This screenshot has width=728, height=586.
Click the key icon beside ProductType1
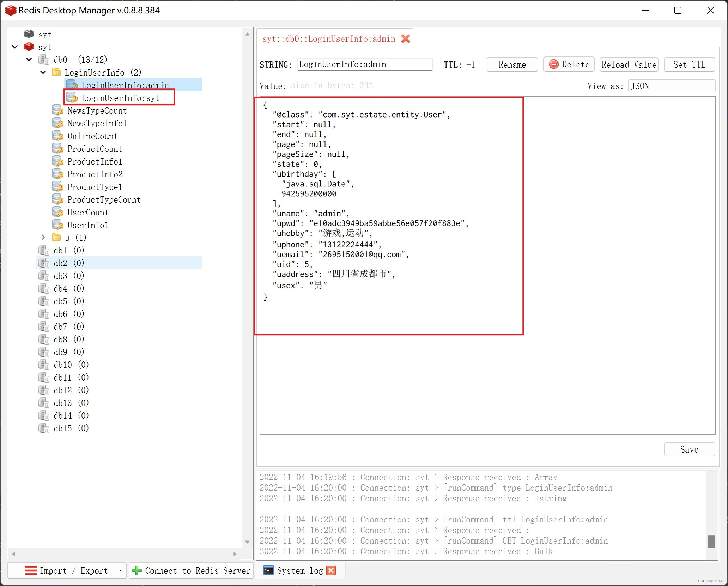point(58,186)
